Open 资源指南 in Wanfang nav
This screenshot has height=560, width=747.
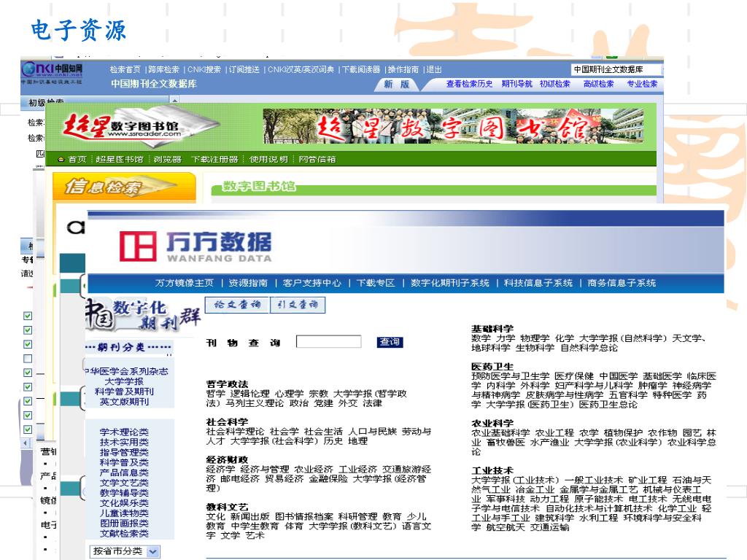coord(248,283)
